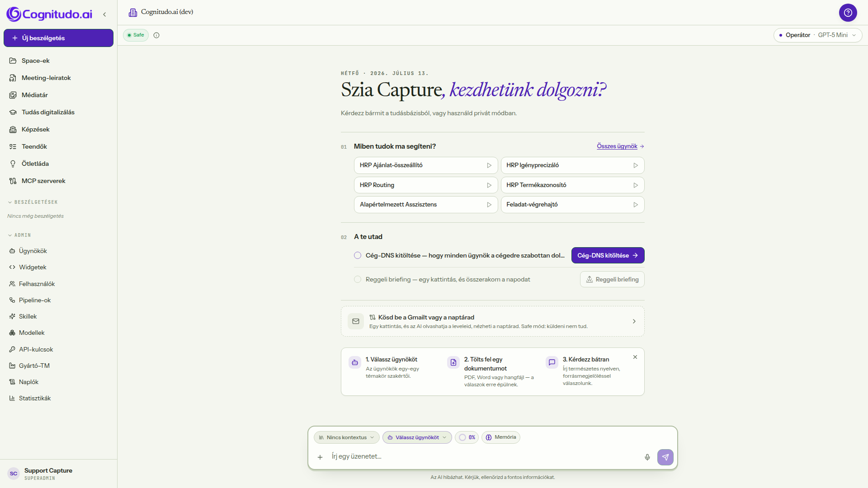This screenshot has height=488, width=868.
Task: Click the Support Capture user profile name
Action: [x=48, y=470]
